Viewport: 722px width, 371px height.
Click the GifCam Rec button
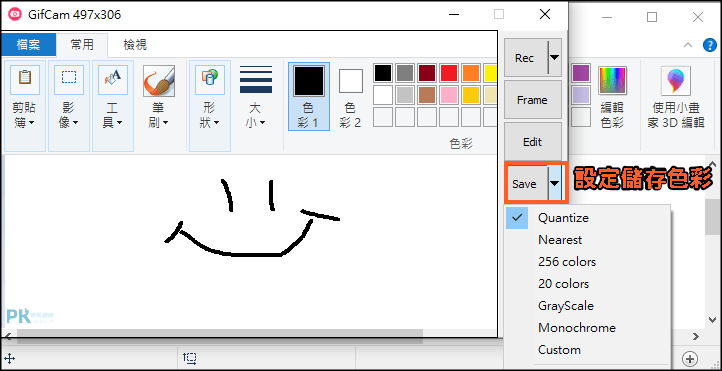point(525,58)
